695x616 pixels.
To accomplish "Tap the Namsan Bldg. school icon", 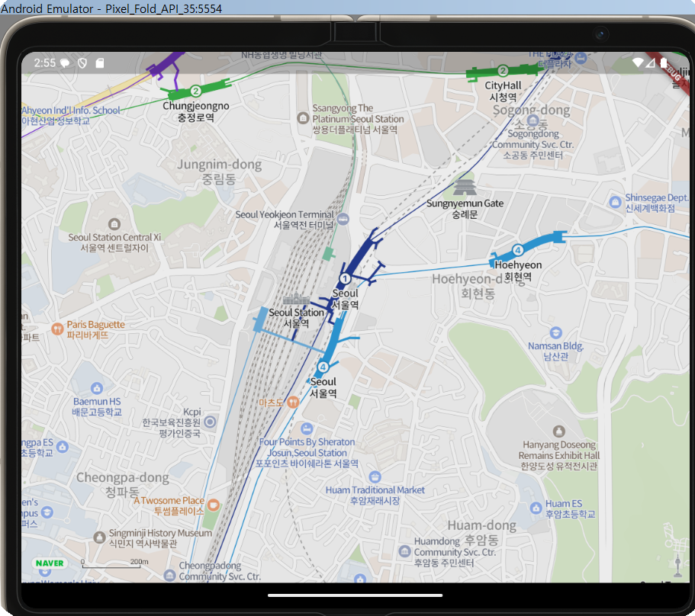I will tap(556, 332).
